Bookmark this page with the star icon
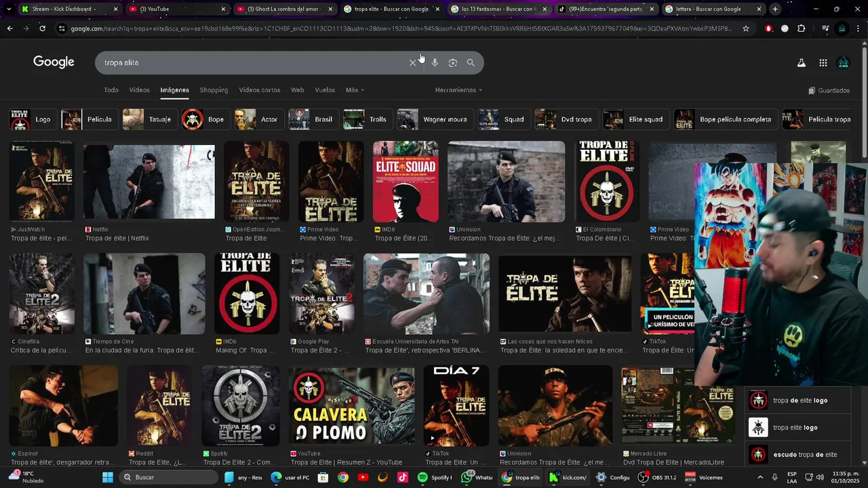 point(746,28)
